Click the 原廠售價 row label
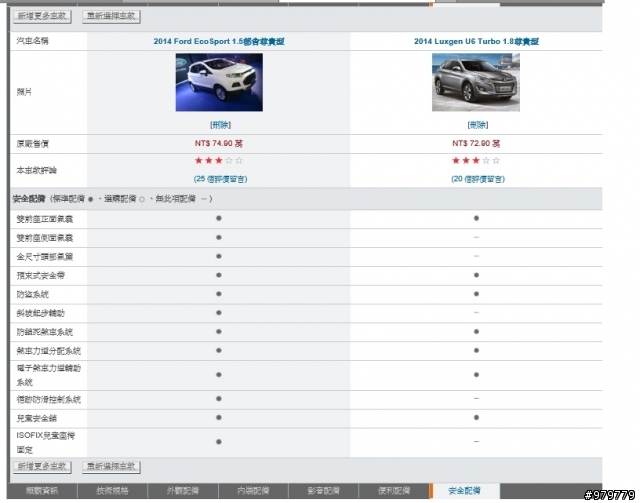Image resolution: width=640 pixels, height=503 pixels. tap(33, 144)
